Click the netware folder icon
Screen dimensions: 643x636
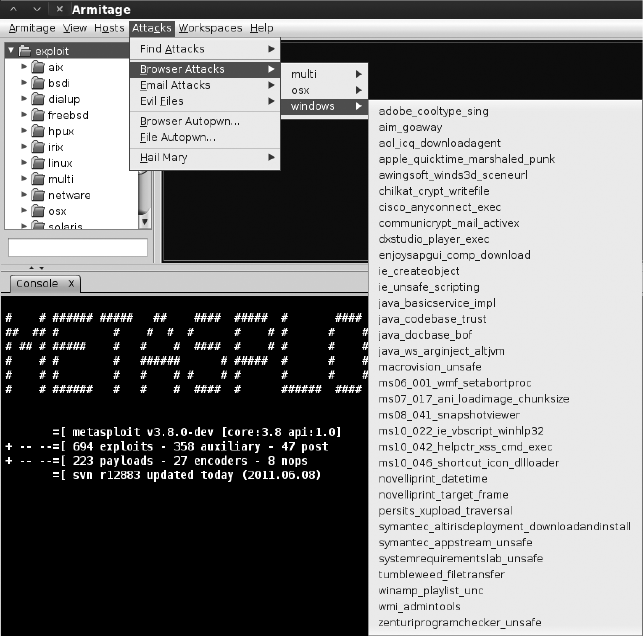pyautogui.click(x=38, y=195)
